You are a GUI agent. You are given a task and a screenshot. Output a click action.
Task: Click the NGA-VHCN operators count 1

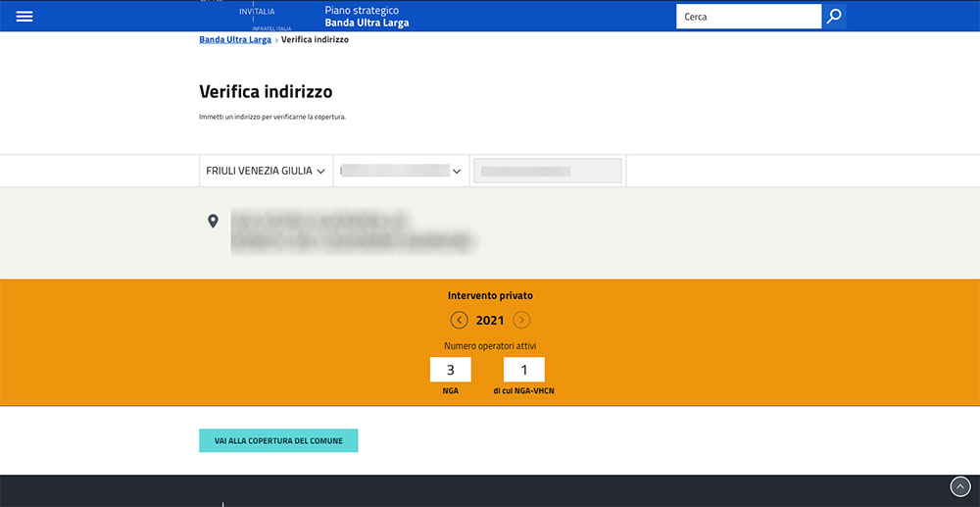pyautogui.click(x=523, y=370)
